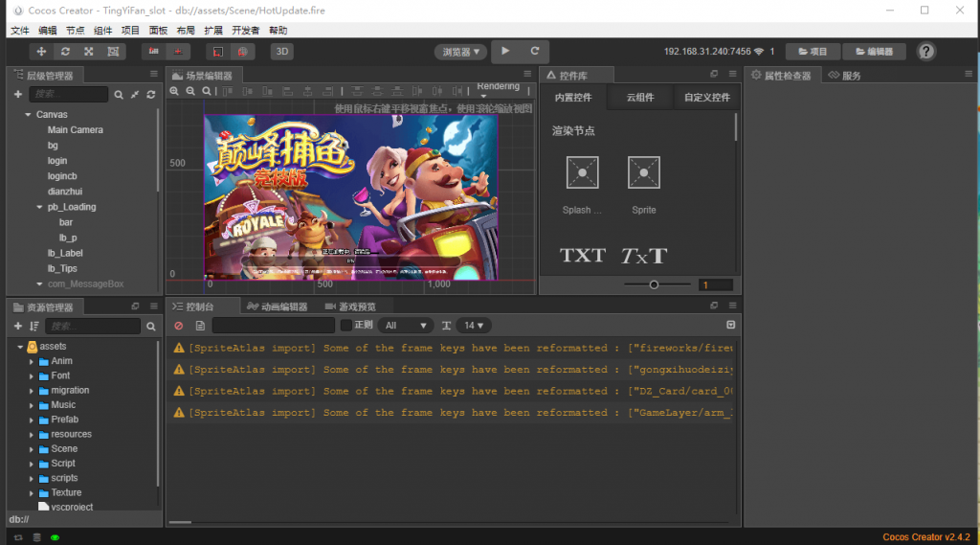Click the play preview button
This screenshot has width=980, height=545.
[505, 52]
